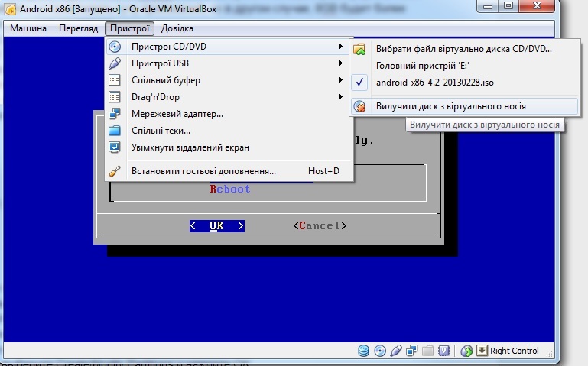Image resolution: width=588 pixels, height=366 pixels.
Task: Confirm with the OK button in installer
Action: pyautogui.click(x=217, y=226)
